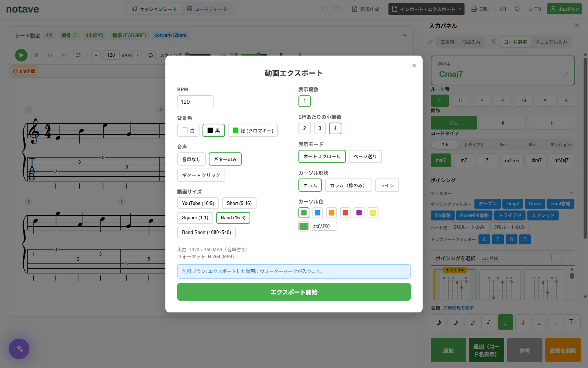588x368 pixels.
Task: Expand the フィルター chevron
Action: 571,193
